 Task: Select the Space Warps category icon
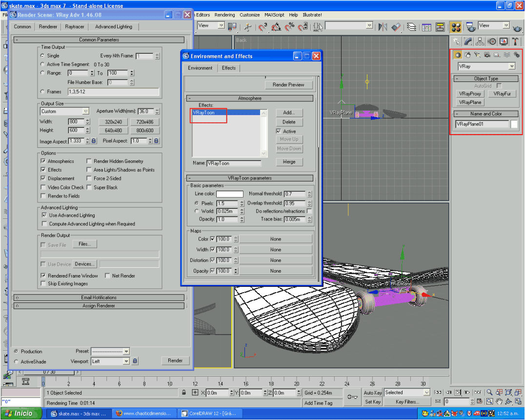click(x=507, y=55)
